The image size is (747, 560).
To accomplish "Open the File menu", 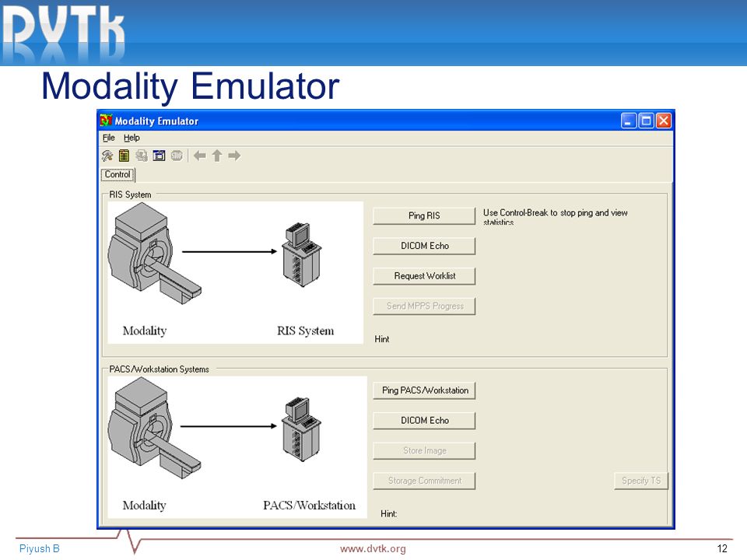I will point(109,138).
